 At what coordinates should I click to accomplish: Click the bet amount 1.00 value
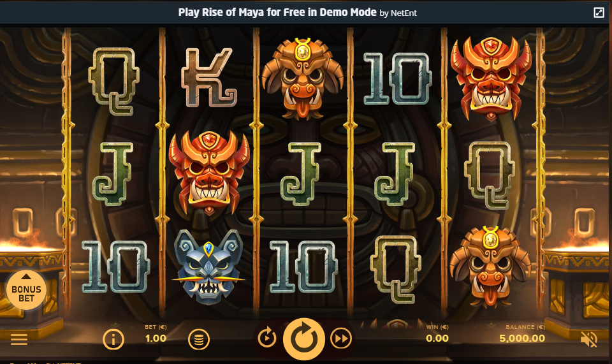156,339
